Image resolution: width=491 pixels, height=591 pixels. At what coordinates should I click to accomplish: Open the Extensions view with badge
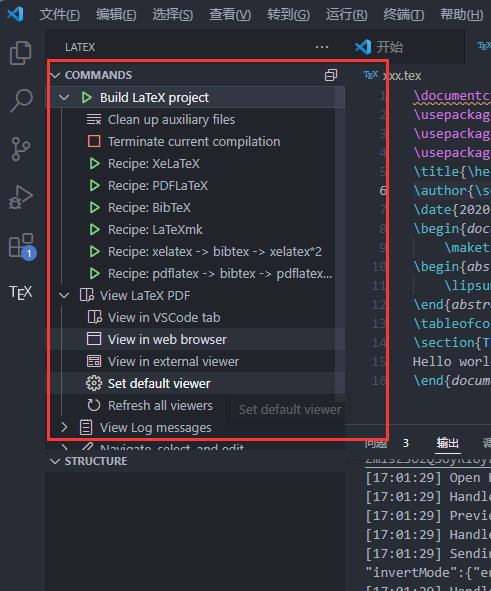(x=22, y=246)
